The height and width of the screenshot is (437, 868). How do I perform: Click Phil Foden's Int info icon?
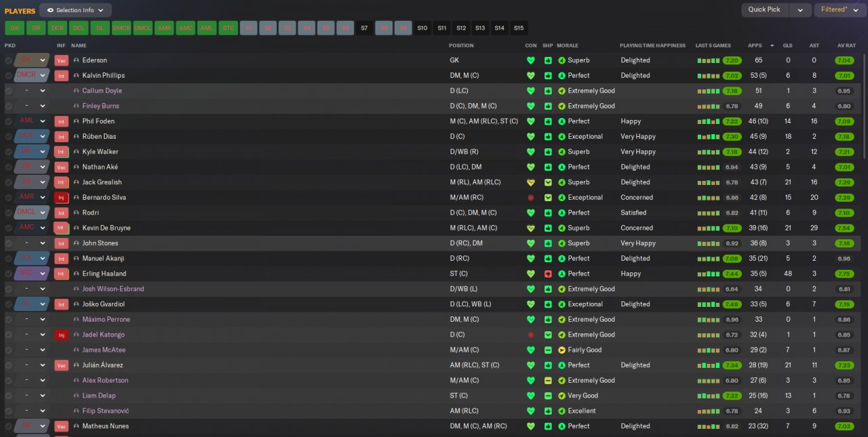click(61, 121)
